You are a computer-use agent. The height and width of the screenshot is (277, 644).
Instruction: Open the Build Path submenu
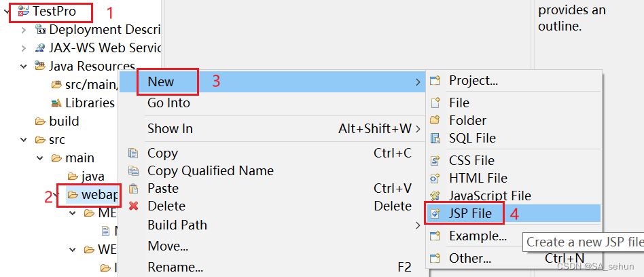click(x=177, y=225)
